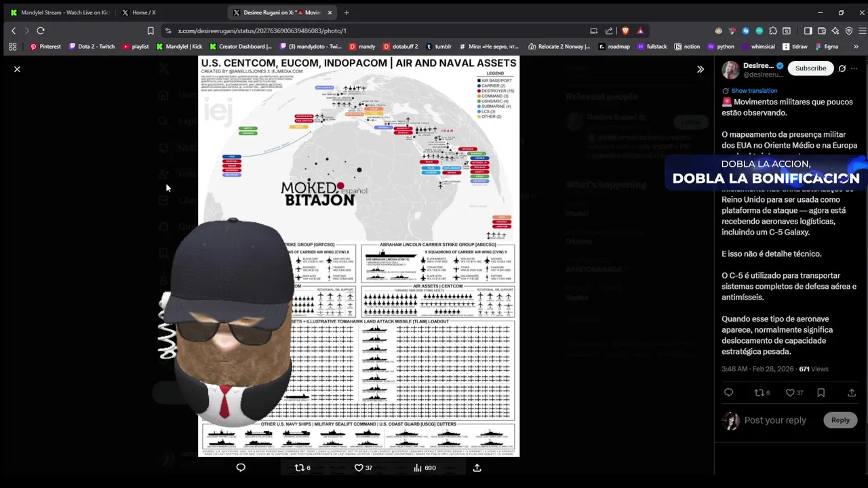Open the 'mandy' bookmark

[x=362, y=47]
